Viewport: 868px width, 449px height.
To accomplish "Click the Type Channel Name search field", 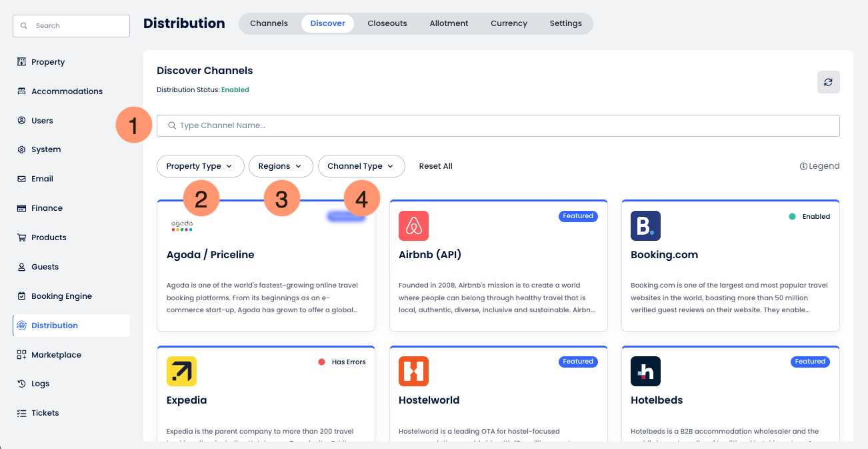I will pos(498,125).
